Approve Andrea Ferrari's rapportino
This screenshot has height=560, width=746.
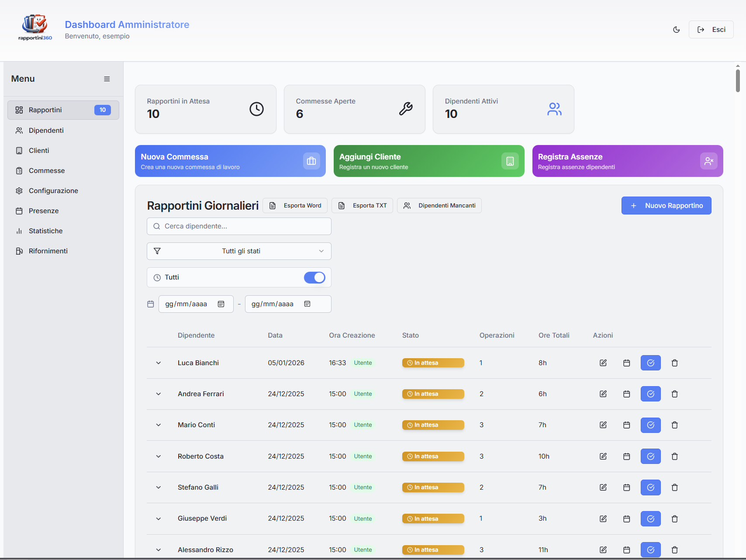651,394
